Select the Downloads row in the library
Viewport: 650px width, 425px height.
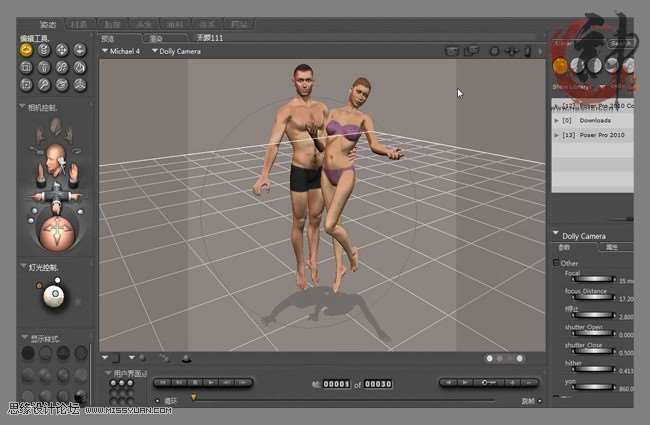[593, 120]
